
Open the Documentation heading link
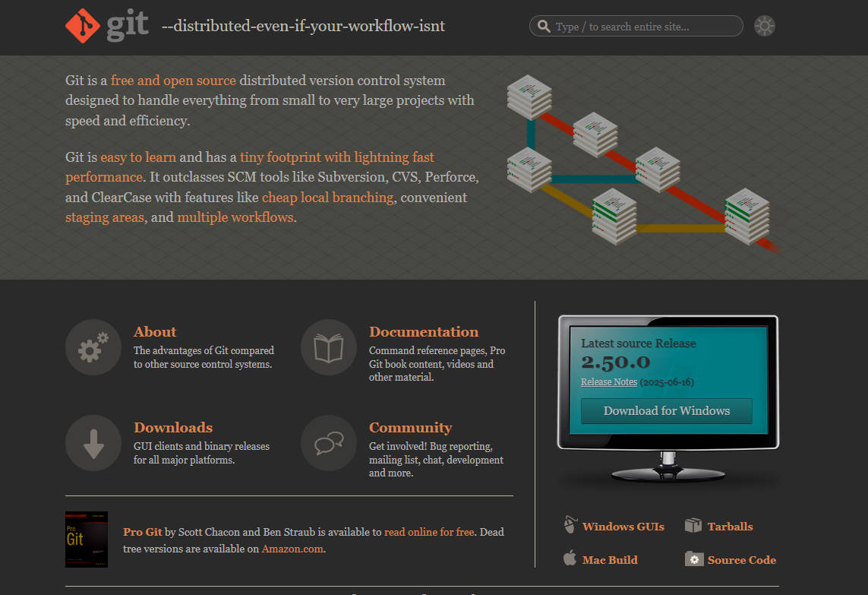tap(424, 332)
